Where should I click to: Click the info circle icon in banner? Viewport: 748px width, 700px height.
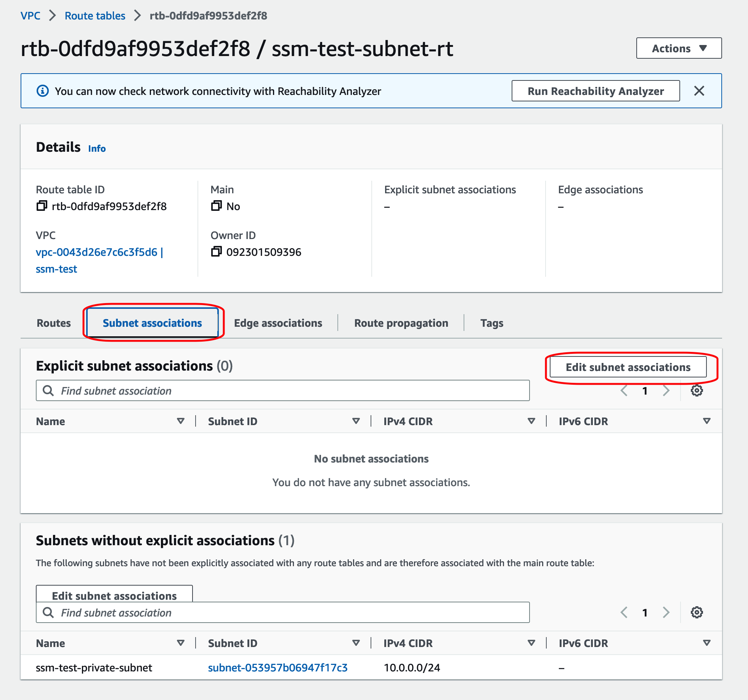tap(42, 91)
